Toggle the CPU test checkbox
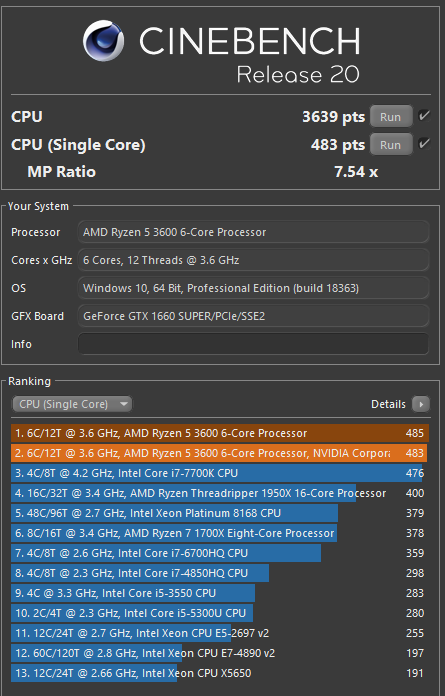The width and height of the screenshot is (445, 696). tap(424, 116)
